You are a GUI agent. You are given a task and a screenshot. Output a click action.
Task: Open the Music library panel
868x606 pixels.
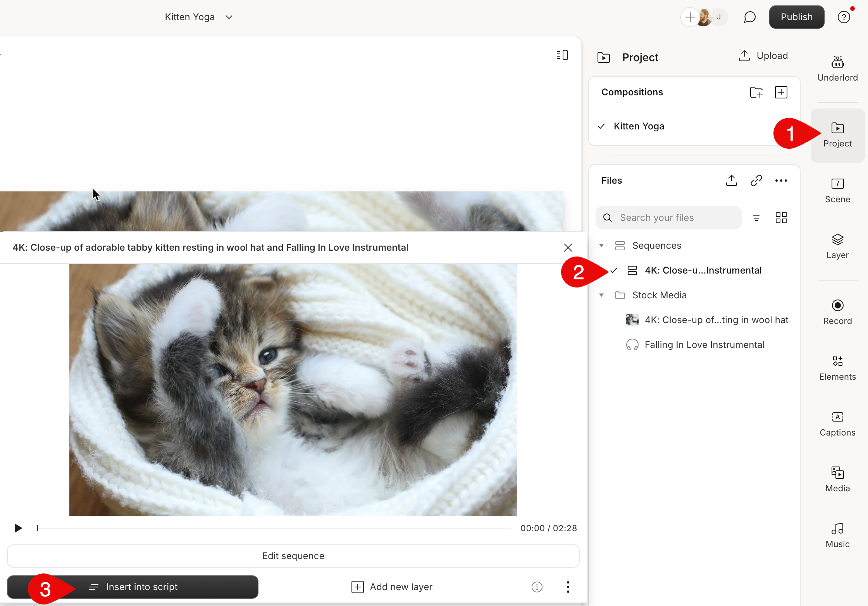tap(837, 534)
